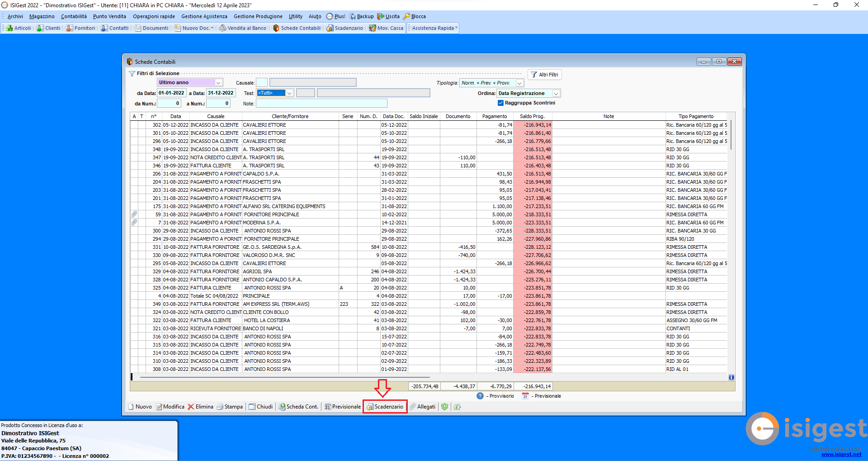This screenshot has width=868, height=461.
Task: Open Scheda Cont. from the bottom toolbar
Action: point(298,407)
